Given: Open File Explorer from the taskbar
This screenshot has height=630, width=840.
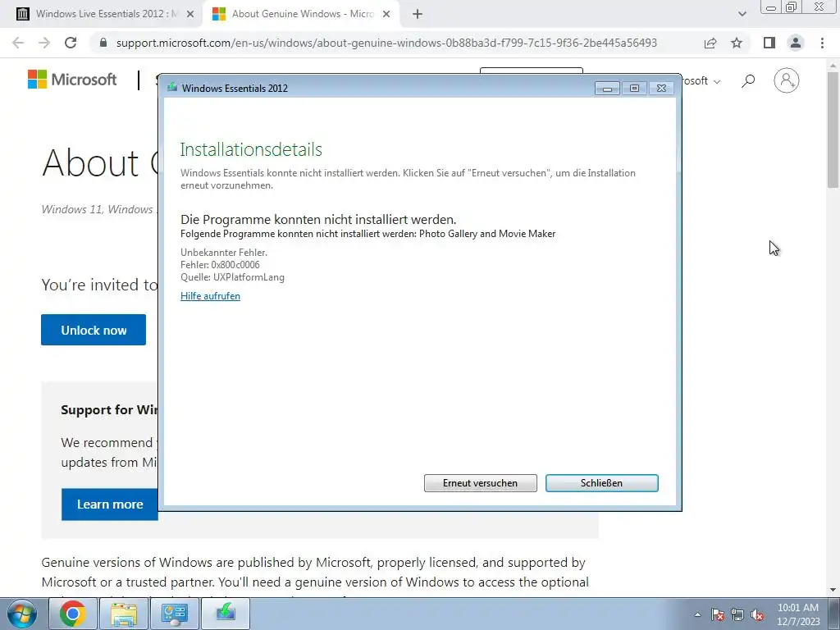Looking at the screenshot, I should [x=124, y=614].
